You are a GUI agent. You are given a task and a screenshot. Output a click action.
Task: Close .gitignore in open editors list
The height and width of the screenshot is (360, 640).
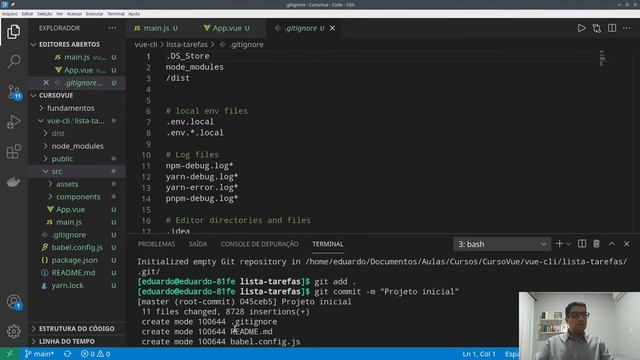point(46,82)
